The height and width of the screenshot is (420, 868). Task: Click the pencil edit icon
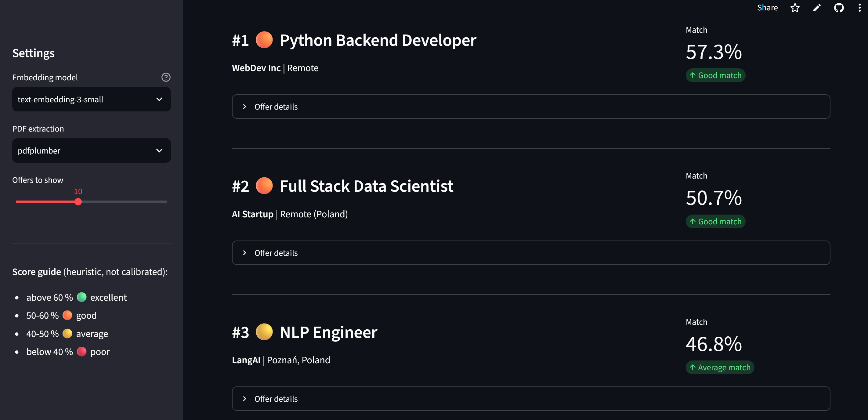pos(817,8)
